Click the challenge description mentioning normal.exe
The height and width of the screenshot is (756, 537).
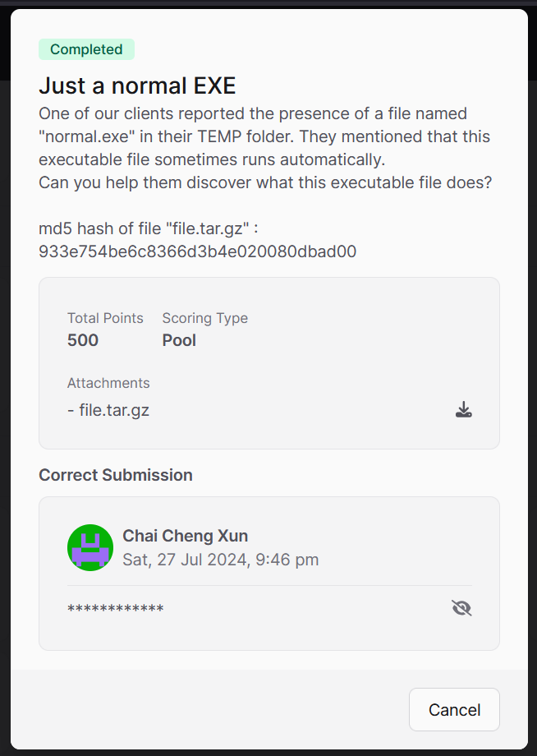coord(265,148)
